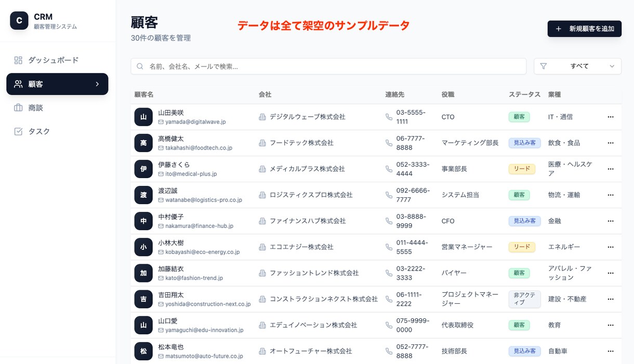Click the email matsumoto@auto-future.co.jp

(204, 356)
